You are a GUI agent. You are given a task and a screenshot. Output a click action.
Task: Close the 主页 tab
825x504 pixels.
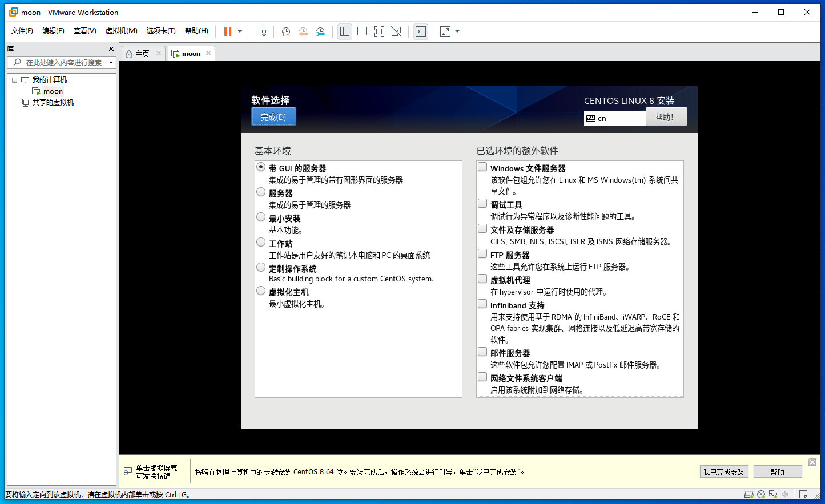pyautogui.click(x=159, y=53)
